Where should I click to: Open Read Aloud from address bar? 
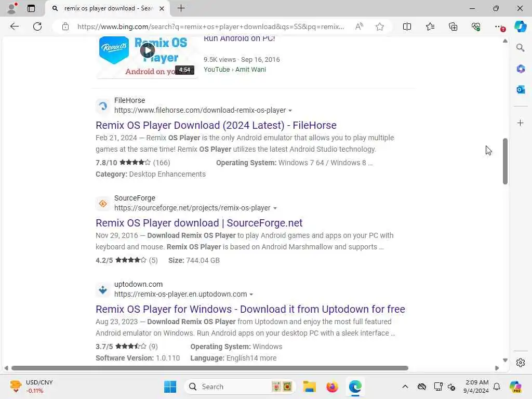coord(359,26)
